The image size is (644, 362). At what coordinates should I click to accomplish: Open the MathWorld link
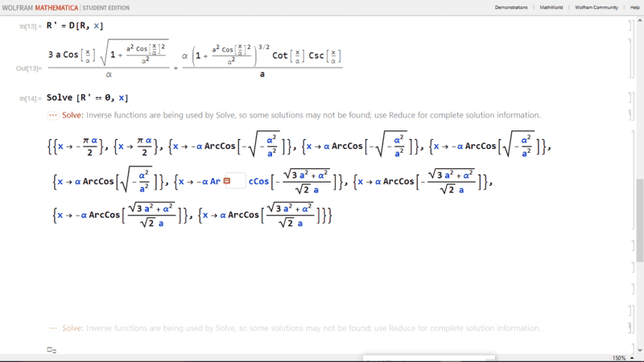click(x=551, y=7)
